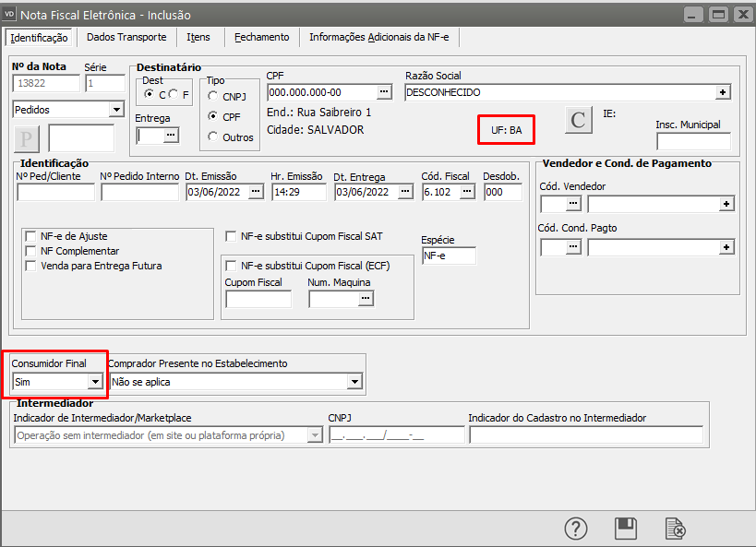Switch to the Dados Transporte tab
The image size is (756, 547).
[126, 37]
